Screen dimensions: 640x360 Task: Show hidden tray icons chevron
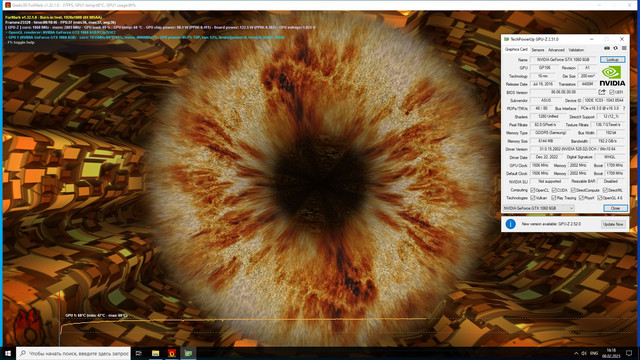point(576,353)
